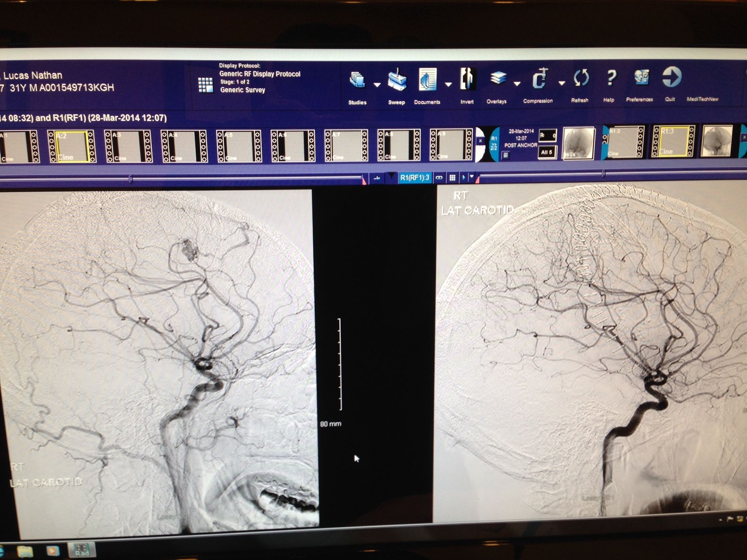Click the Compression C-arm icon
This screenshot has height=560, width=747.
pos(540,78)
